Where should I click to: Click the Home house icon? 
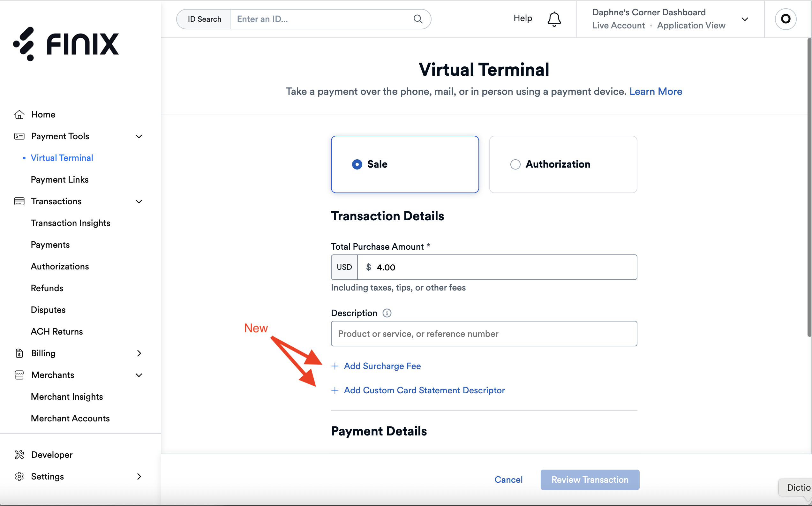(x=19, y=115)
